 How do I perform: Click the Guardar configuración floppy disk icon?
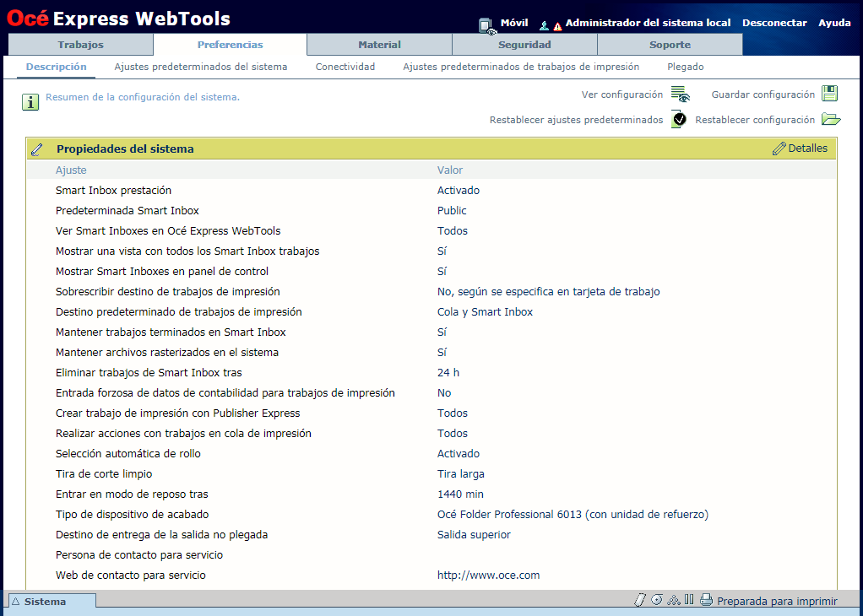(830, 94)
